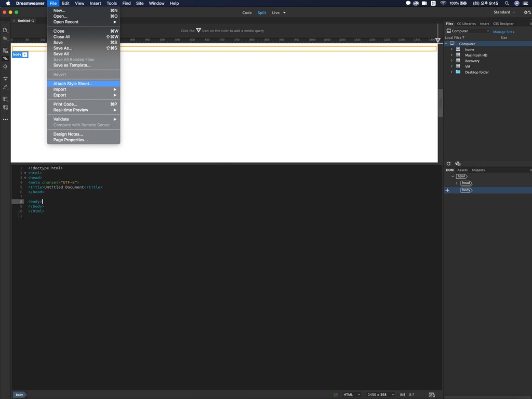Open the HTML language dropdown in status bar
532x399 pixels.
coord(352,395)
